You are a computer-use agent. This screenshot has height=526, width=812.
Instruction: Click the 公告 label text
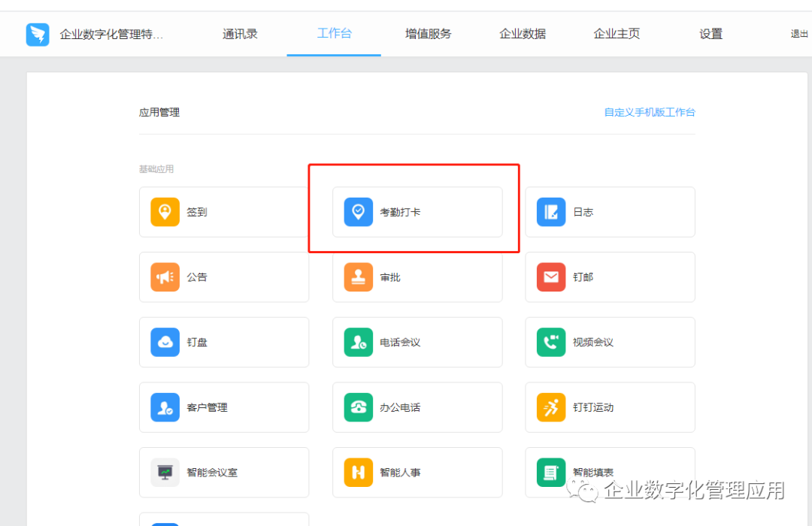point(197,277)
